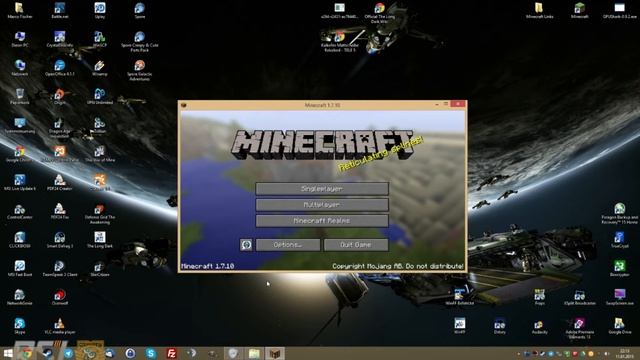Open the Marco Fischer user folder
Viewport: 640px width, 360px height.
[20, 11]
